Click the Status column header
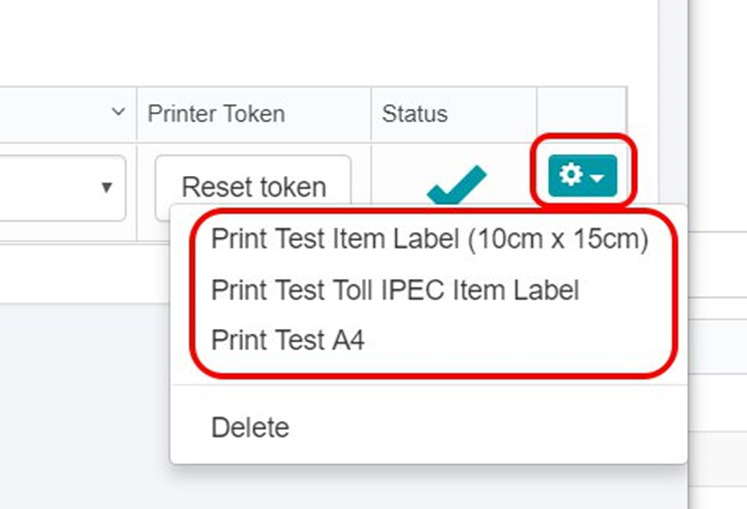 414,114
